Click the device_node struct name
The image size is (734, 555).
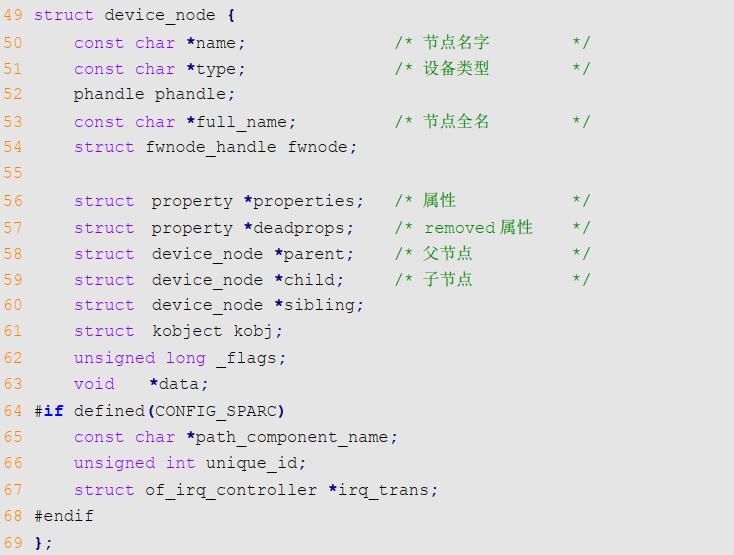160,16
